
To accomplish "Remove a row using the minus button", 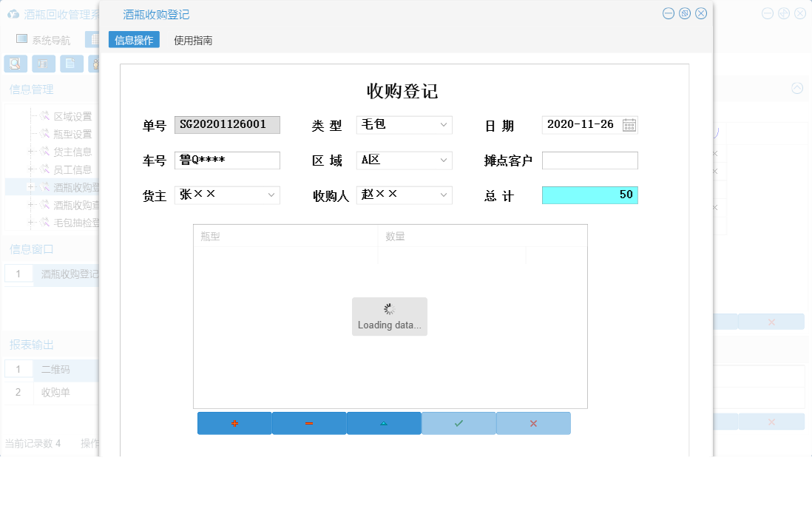I will (309, 422).
